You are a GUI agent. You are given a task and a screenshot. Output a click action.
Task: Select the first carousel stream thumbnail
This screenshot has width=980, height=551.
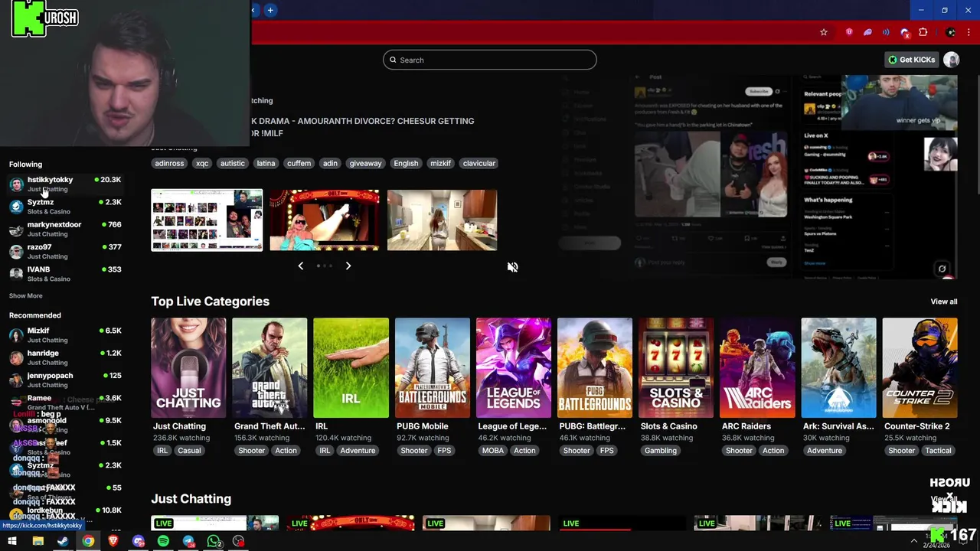[x=207, y=220]
